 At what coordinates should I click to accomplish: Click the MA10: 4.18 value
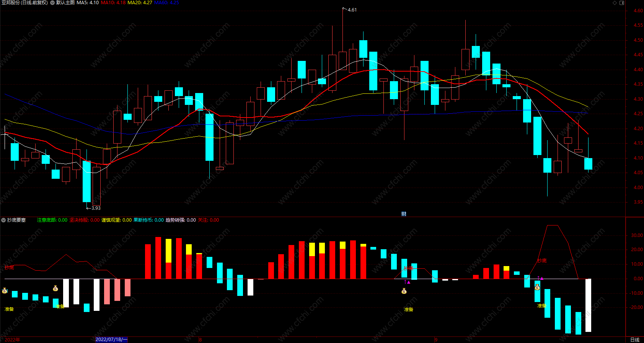tap(113, 3)
